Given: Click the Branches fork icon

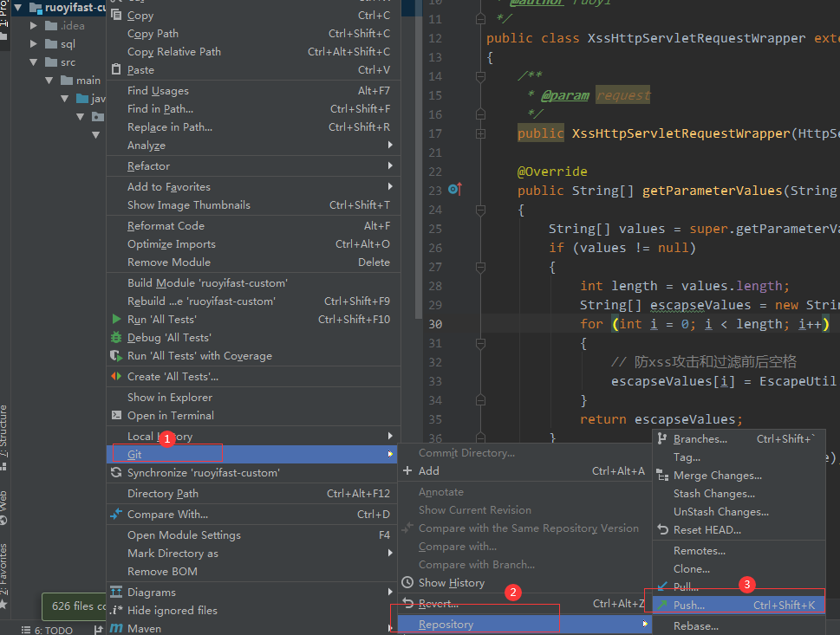Looking at the screenshot, I should [662, 439].
